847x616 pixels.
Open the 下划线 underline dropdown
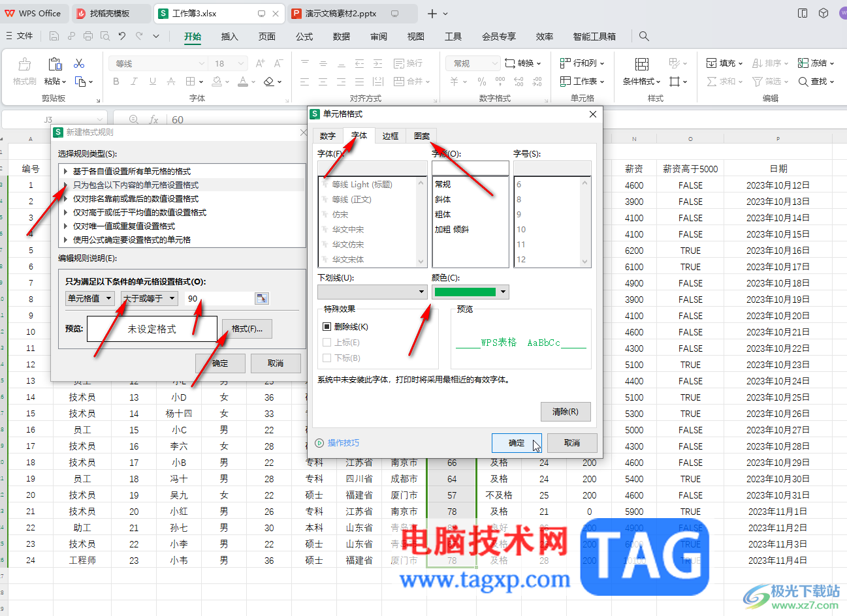tap(421, 292)
